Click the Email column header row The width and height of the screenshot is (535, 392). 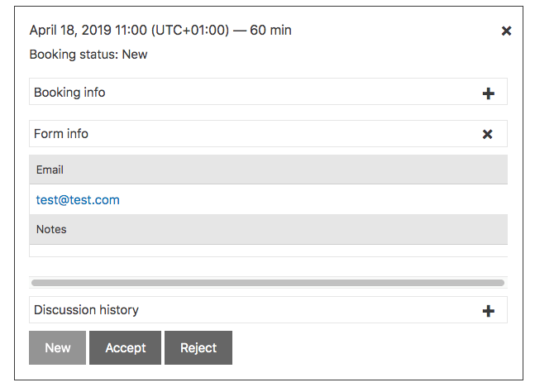pyautogui.click(x=267, y=170)
